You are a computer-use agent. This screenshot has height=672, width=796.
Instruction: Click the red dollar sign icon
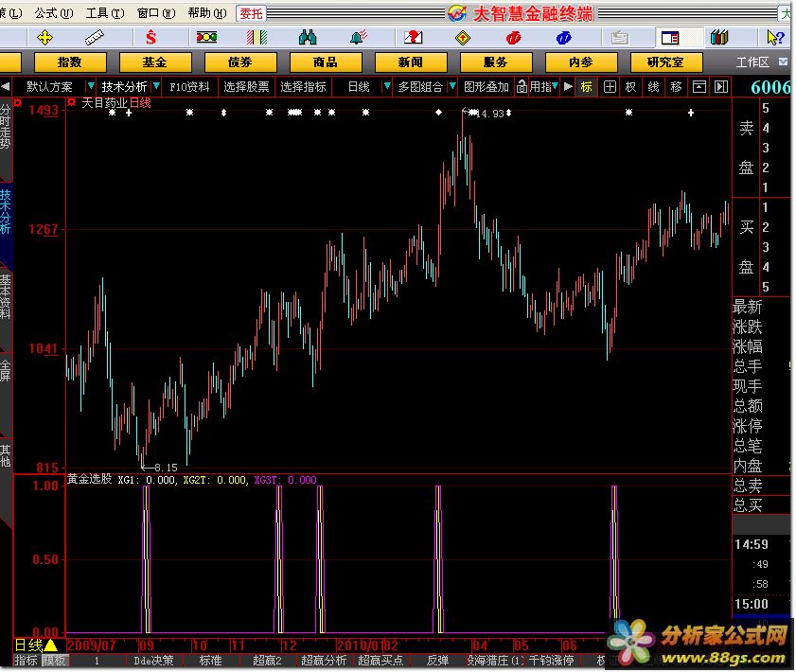click(x=150, y=38)
